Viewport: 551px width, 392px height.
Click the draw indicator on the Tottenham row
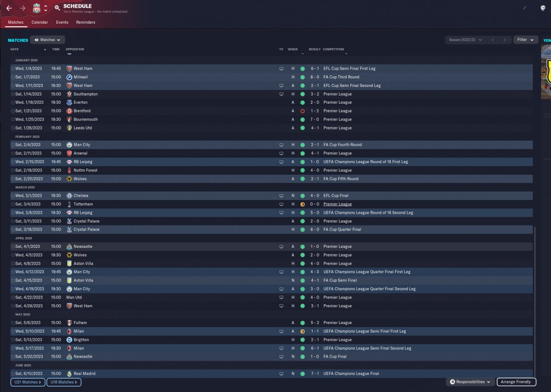tap(303, 204)
